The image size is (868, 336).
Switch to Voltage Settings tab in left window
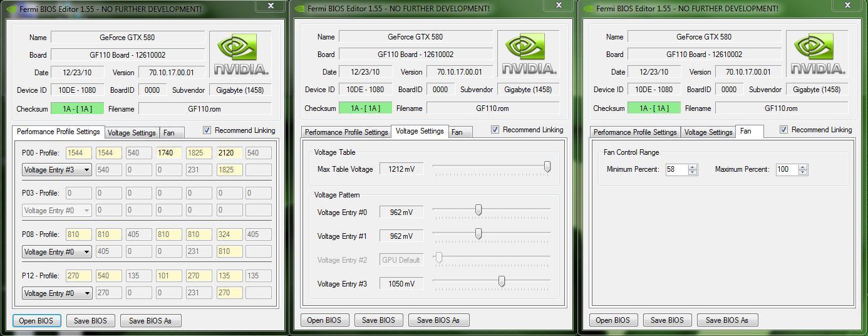(132, 133)
